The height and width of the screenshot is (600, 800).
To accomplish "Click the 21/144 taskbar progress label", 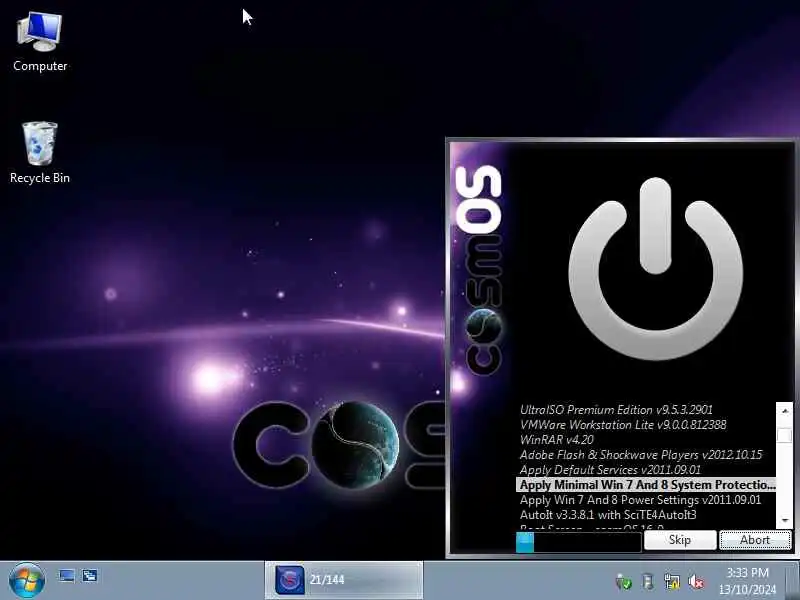I will [x=327, y=580].
